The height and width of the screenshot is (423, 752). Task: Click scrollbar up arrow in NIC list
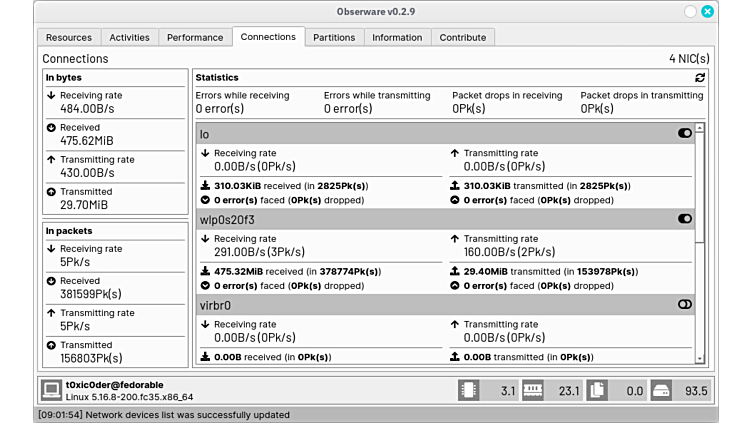tap(699, 128)
